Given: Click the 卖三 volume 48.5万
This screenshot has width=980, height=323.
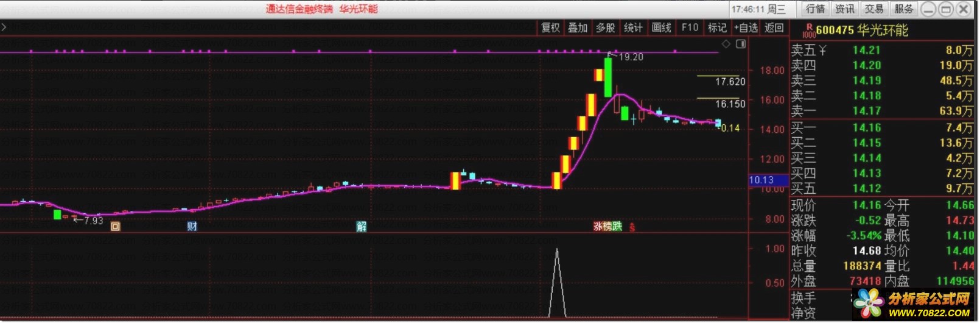Looking at the screenshot, I should [956, 80].
